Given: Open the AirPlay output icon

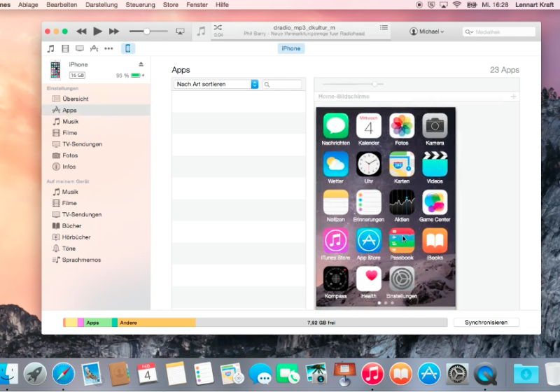Looking at the screenshot, I should coord(180,31).
